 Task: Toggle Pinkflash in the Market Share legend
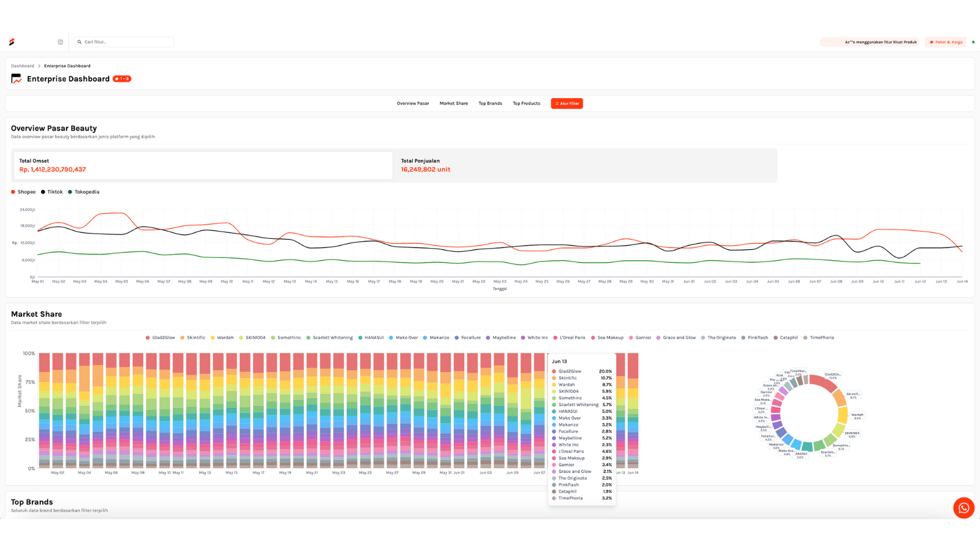click(755, 338)
